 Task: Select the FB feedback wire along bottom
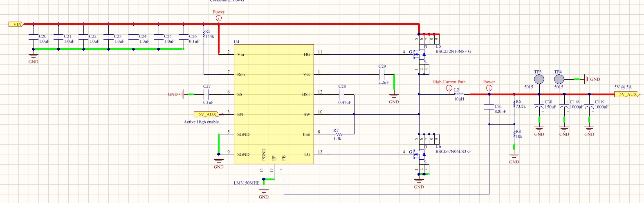coord(386,194)
